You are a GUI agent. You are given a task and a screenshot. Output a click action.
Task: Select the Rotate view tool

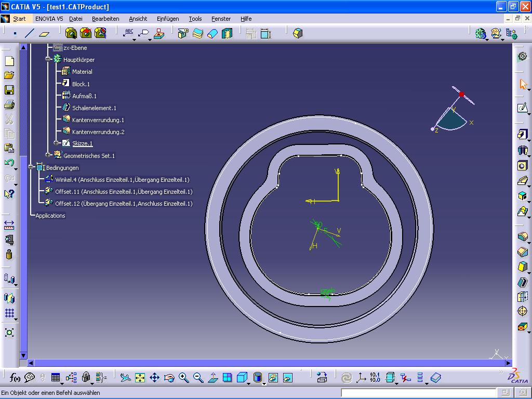(169, 378)
